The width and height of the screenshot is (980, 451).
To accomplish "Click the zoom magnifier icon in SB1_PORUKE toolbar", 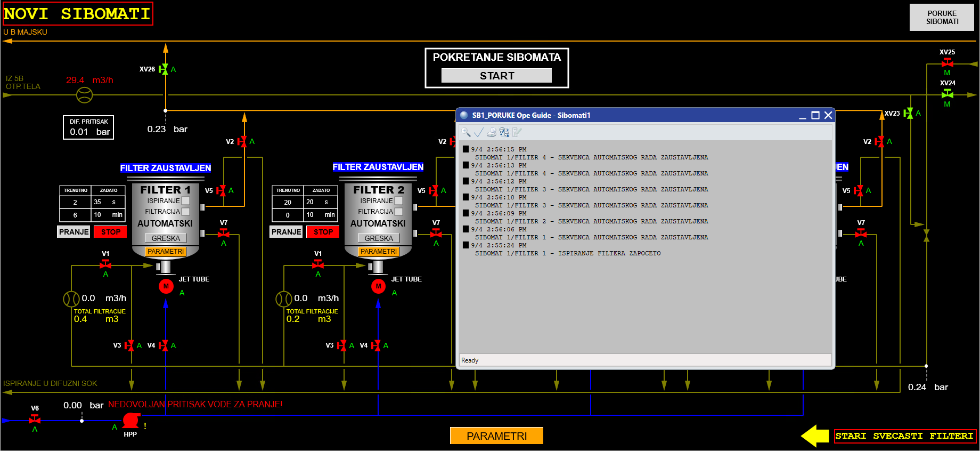I will [x=466, y=132].
